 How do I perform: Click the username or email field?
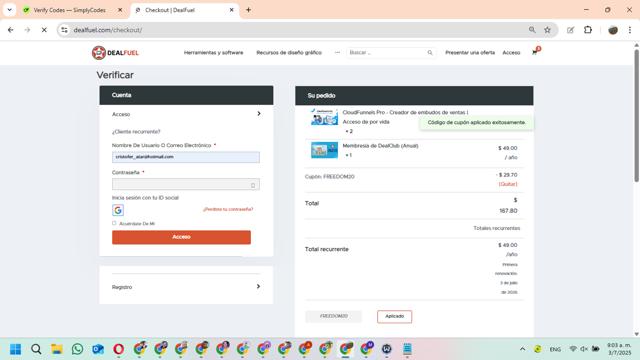click(186, 157)
